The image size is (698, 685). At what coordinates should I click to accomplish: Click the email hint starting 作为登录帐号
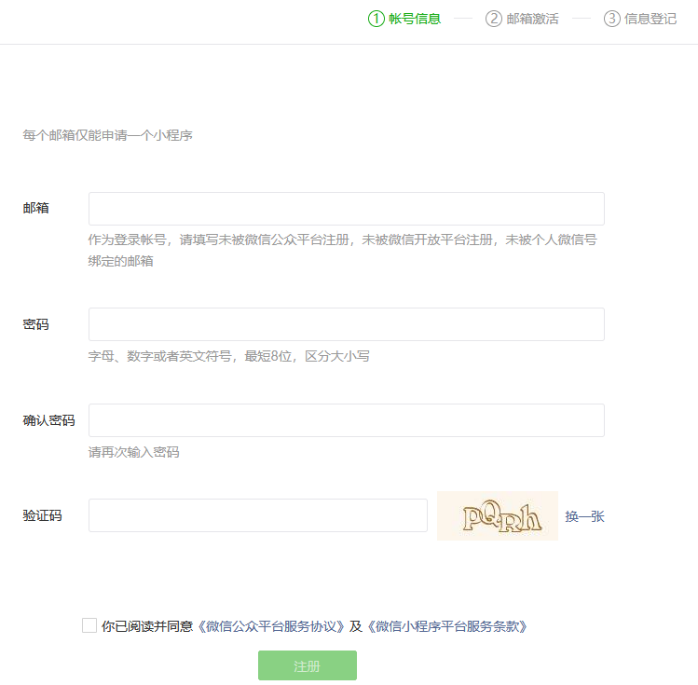342,250
